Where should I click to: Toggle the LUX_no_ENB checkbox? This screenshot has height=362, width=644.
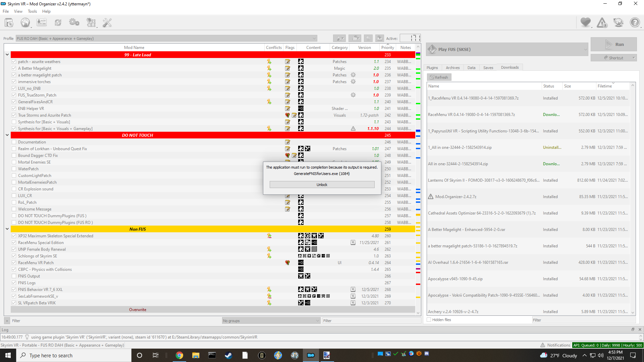14,88
